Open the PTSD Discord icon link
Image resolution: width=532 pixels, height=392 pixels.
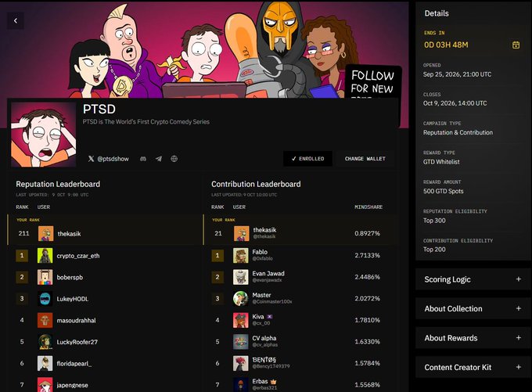143,159
